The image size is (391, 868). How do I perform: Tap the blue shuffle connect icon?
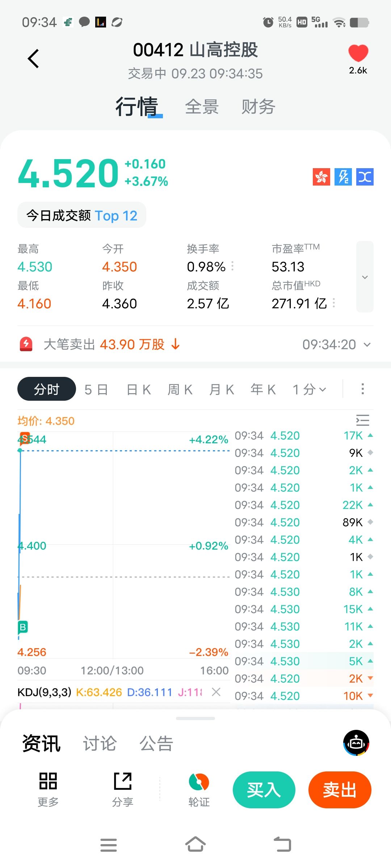[x=365, y=177]
